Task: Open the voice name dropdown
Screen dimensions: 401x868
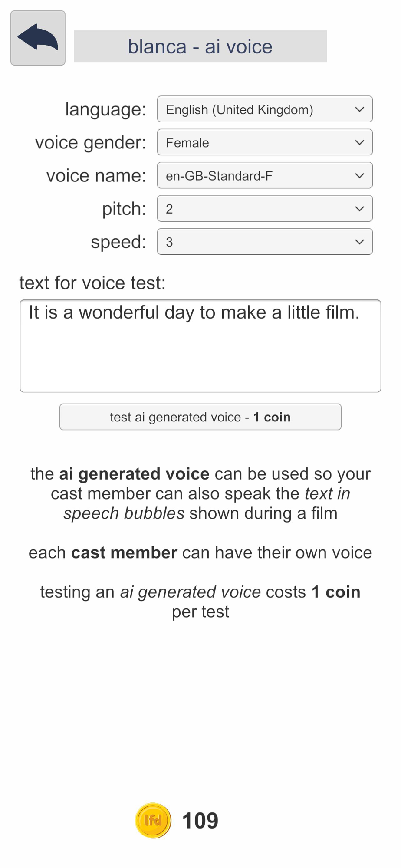Action: click(x=265, y=175)
